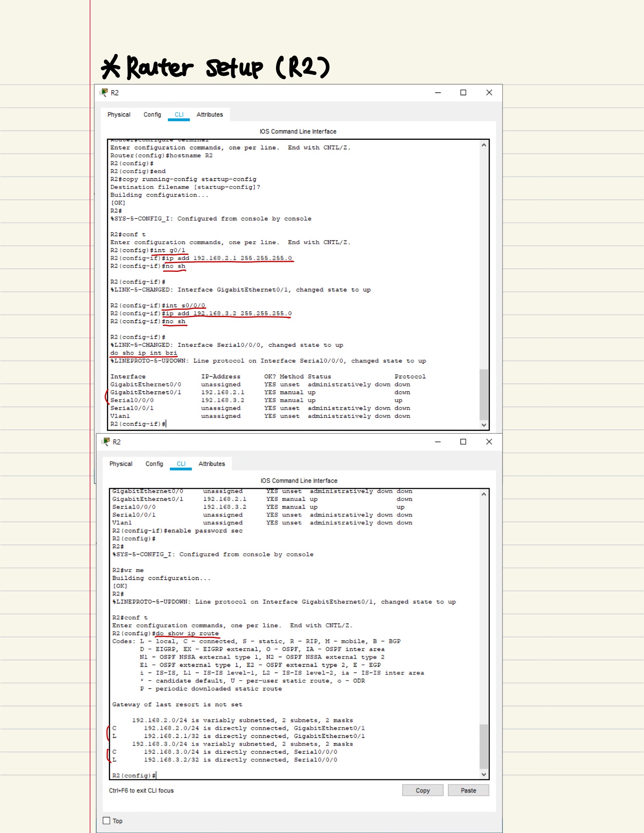
Task: Click 'R2#wr me' command line
Action: (x=128, y=570)
